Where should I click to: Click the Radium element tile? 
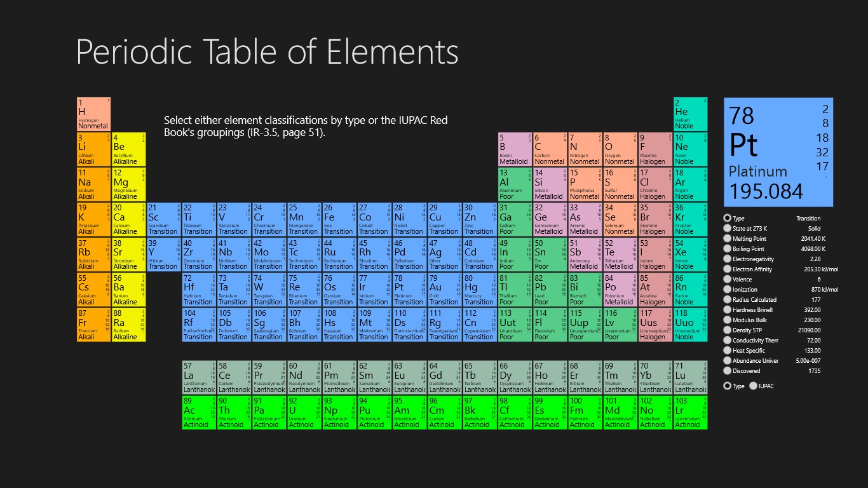point(129,325)
